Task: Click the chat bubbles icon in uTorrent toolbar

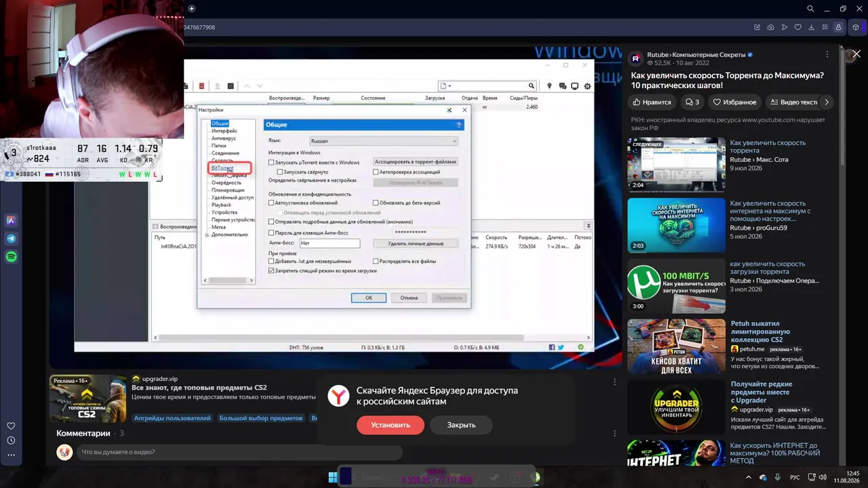Action: tap(562, 86)
